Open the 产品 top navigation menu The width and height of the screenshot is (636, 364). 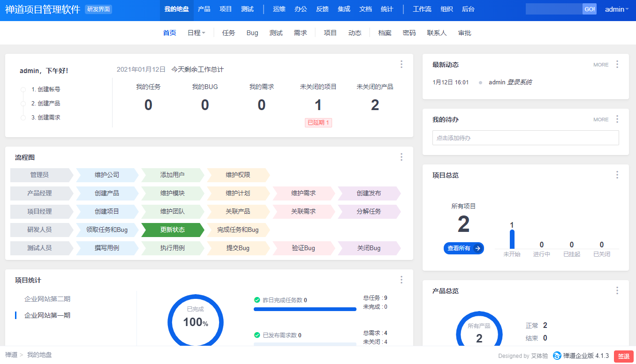pyautogui.click(x=204, y=9)
